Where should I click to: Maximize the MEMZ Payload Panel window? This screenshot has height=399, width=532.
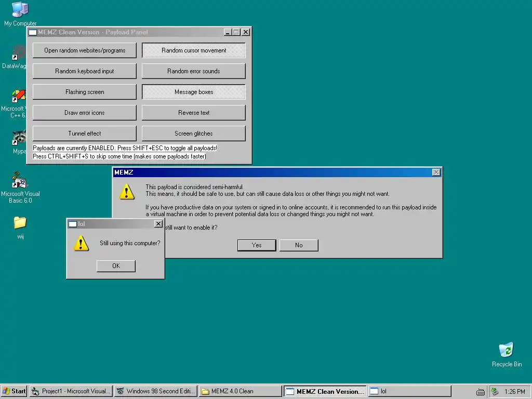pyautogui.click(x=236, y=32)
